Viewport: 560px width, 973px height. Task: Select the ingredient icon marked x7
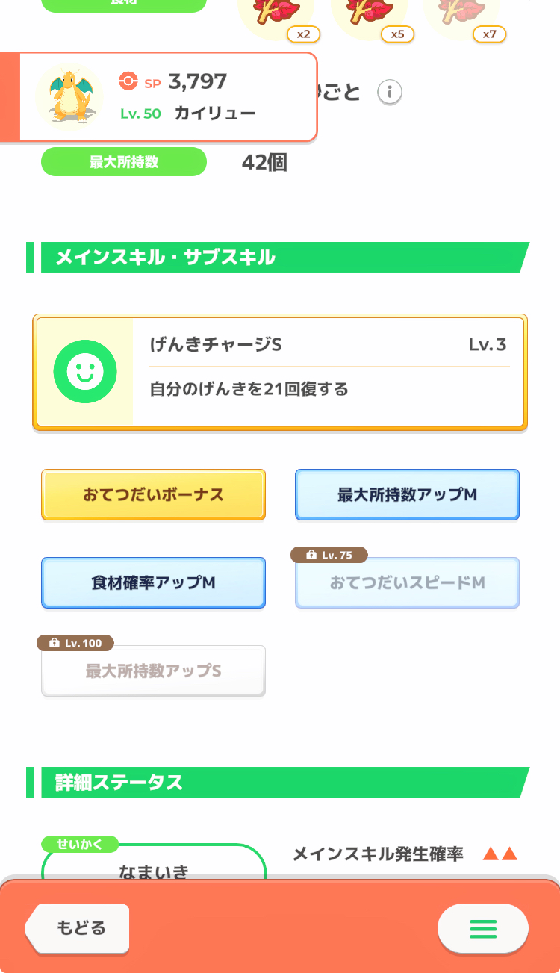[x=461, y=13]
